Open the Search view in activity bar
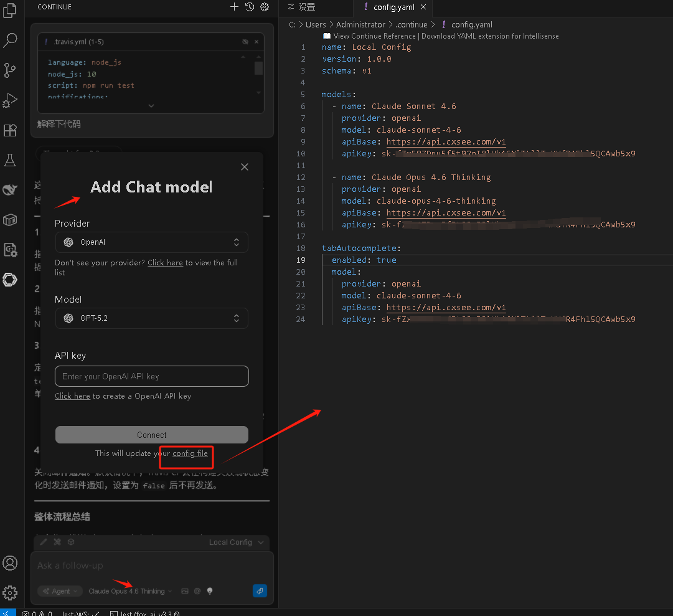This screenshot has width=673, height=616. point(10,40)
